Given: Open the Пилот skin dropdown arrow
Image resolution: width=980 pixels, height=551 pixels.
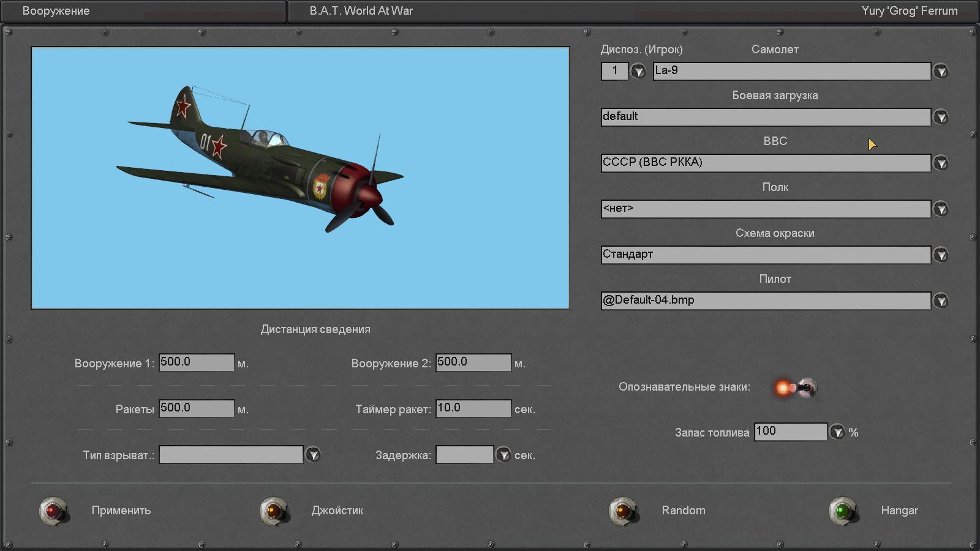Looking at the screenshot, I should 941,301.
